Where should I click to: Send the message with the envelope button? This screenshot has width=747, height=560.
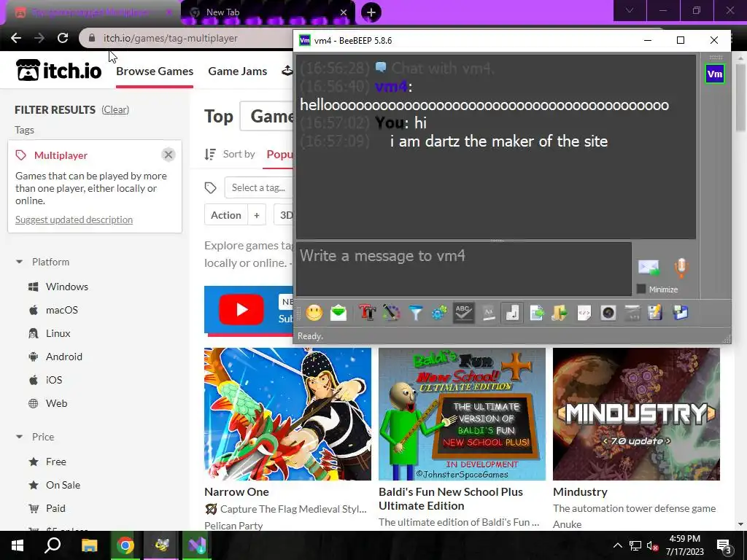(649, 268)
